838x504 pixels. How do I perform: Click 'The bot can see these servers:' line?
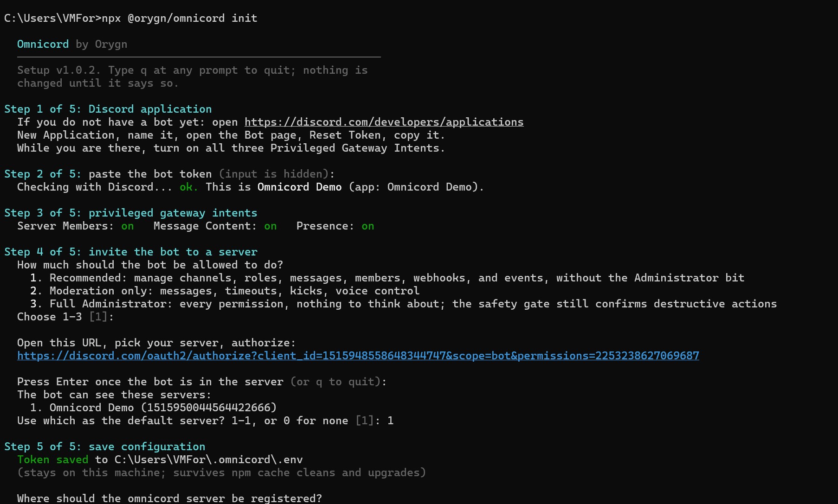114,395
